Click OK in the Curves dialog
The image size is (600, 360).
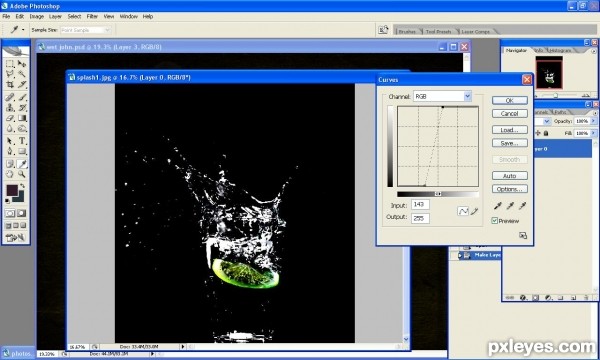point(510,100)
